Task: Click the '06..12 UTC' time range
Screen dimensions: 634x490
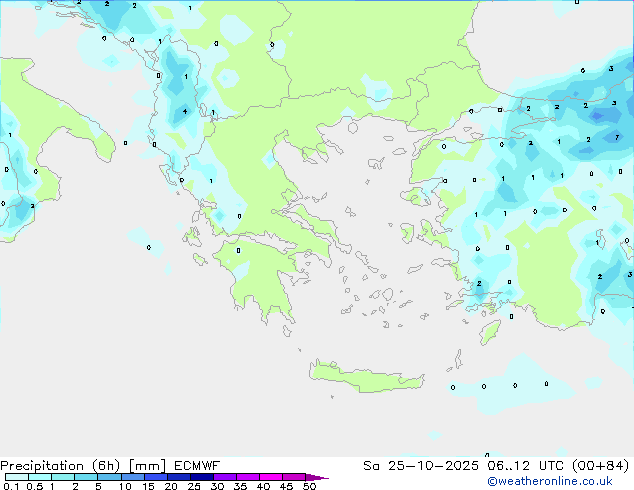Action: (526, 466)
